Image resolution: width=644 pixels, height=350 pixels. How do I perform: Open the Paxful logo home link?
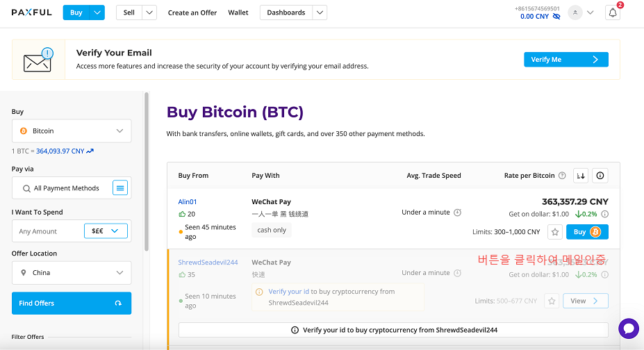pyautogui.click(x=32, y=12)
